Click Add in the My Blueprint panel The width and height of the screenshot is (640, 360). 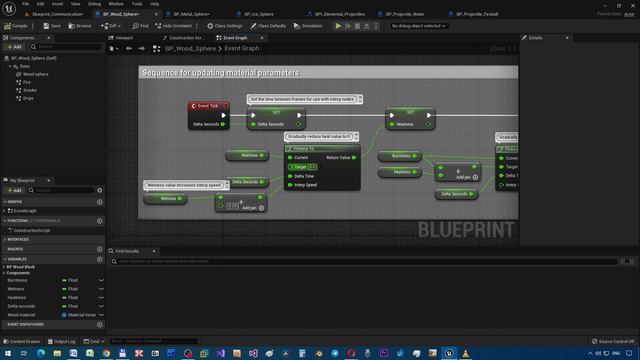pos(14,190)
